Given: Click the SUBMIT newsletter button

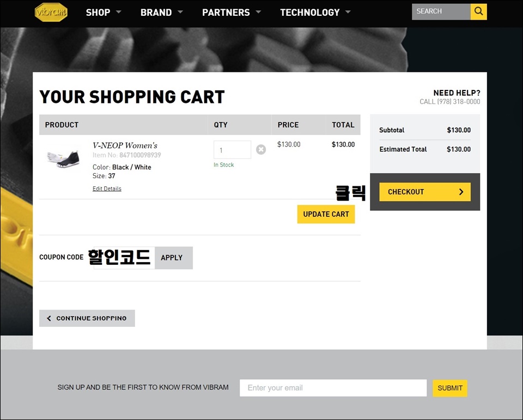Looking at the screenshot, I should 450,388.
